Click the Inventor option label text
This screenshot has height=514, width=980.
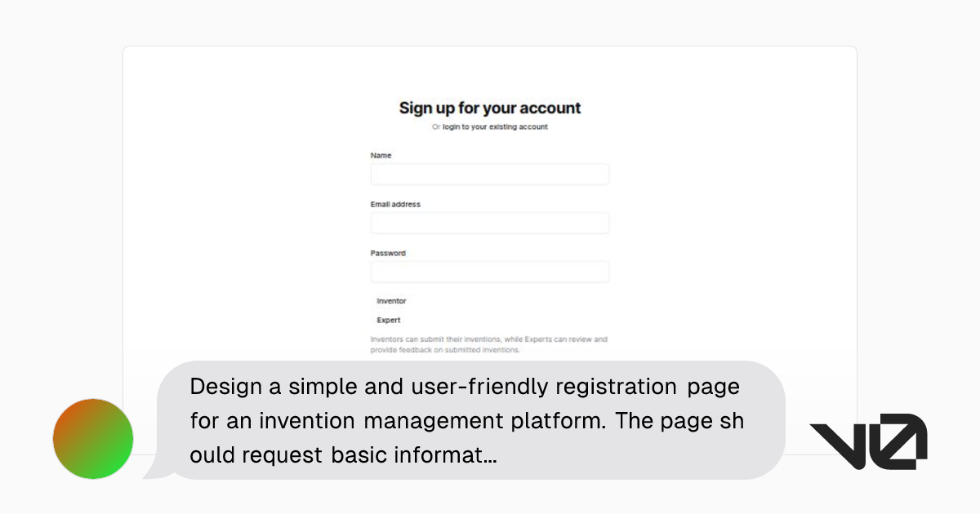click(x=390, y=300)
